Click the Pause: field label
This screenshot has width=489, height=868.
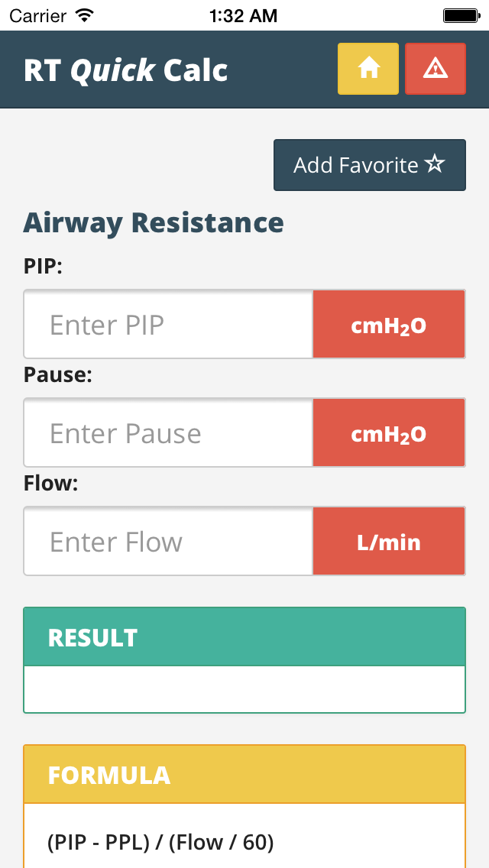point(58,375)
